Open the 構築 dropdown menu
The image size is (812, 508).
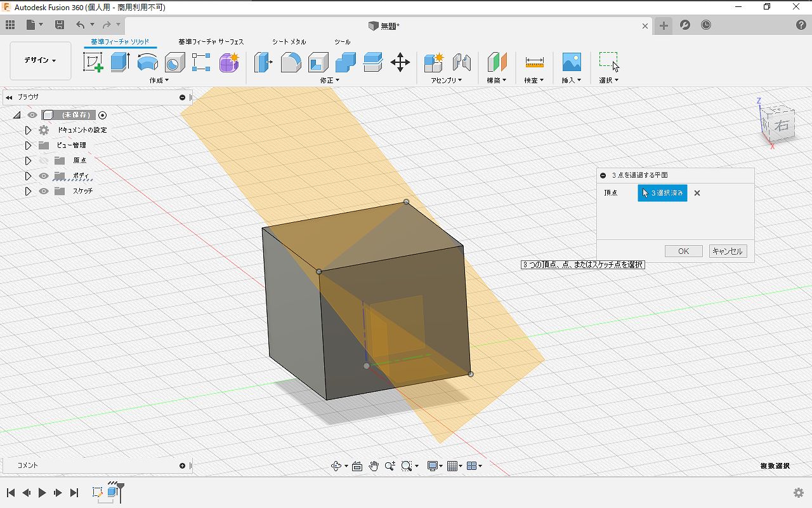[x=497, y=81]
